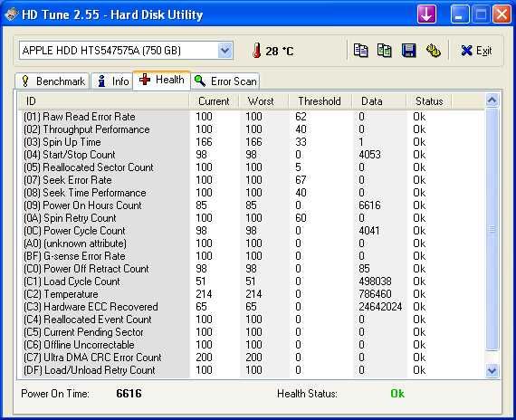Click the data value 4053

pos(370,155)
